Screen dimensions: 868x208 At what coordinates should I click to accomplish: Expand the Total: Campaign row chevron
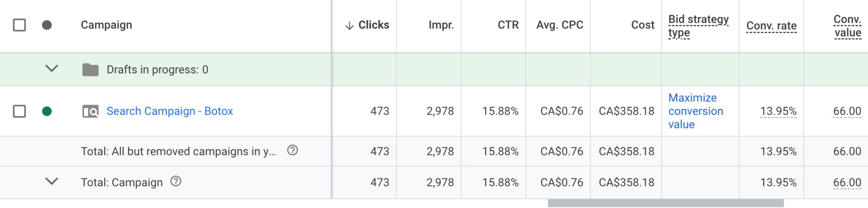point(52,181)
